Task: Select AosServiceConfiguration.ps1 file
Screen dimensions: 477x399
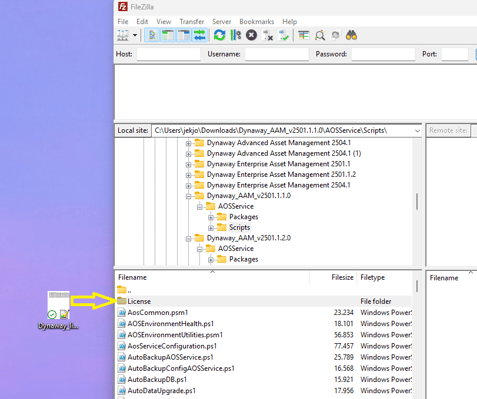Action: [264, 346]
